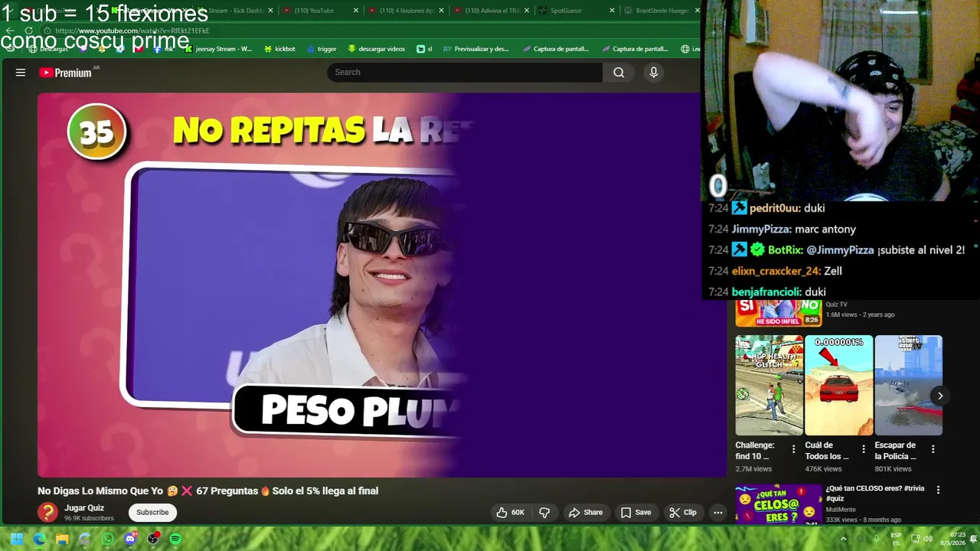
Task: Open Discord from taskbar
Action: pyautogui.click(x=130, y=539)
